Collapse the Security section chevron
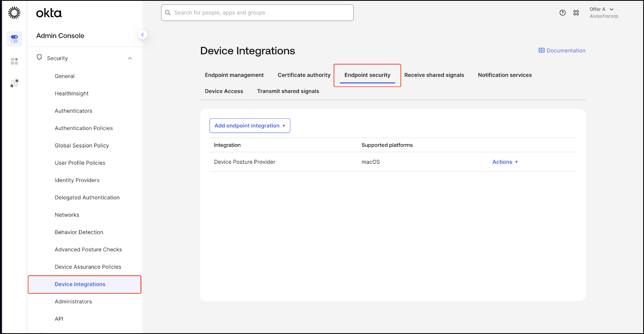This screenshot has width=644, height=334. click(x=130, y=59)
